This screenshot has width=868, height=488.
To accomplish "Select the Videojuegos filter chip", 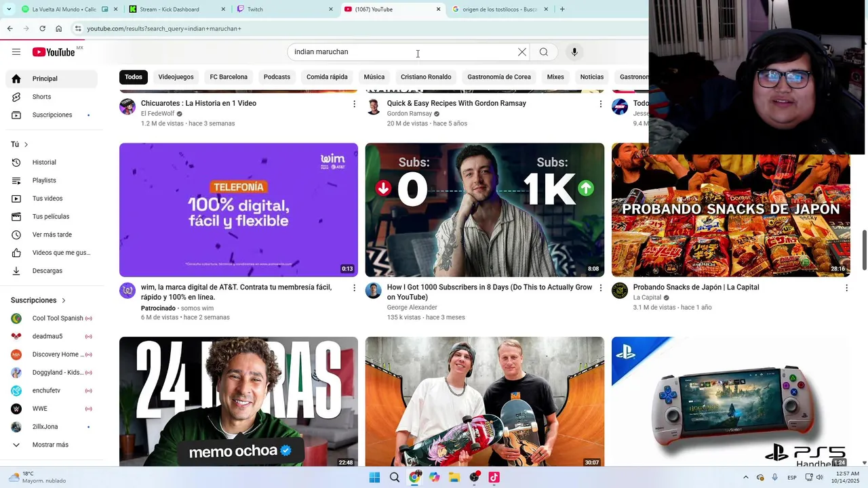I will [176, 77].
